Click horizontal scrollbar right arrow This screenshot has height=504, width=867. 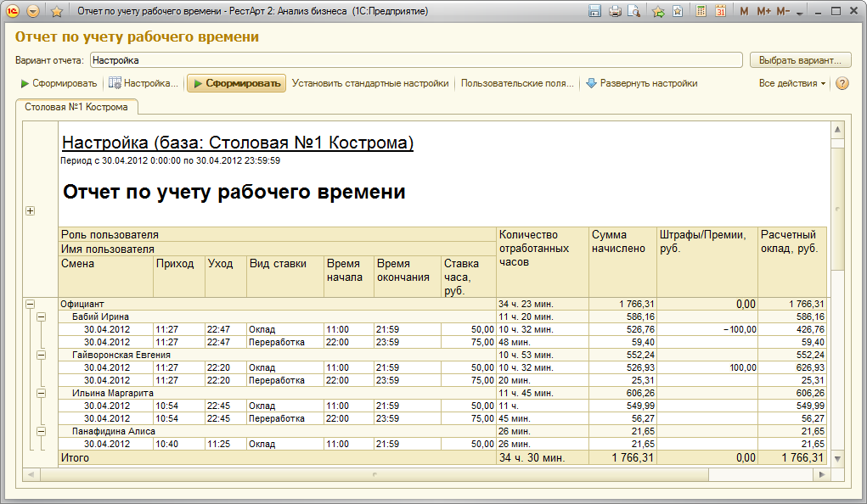point(822,474)
